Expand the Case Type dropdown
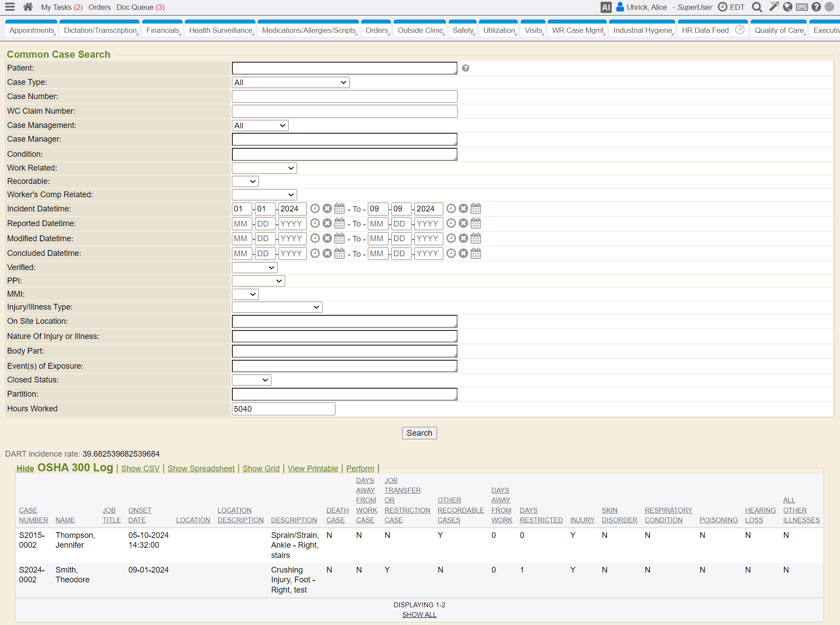Screen dimensions: 840x625 [x=291, y=83]
